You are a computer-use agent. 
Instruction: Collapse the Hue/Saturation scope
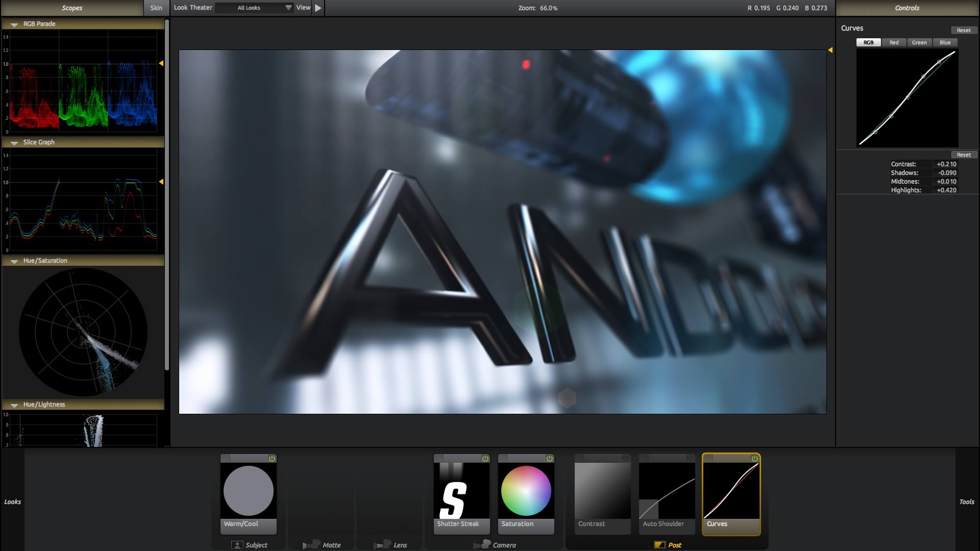click(14, 261)
